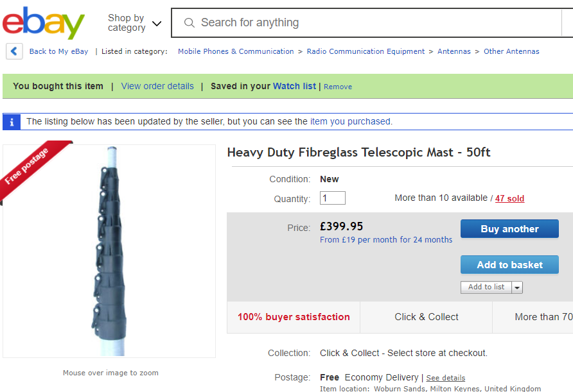The width and height of the screenshot is (573, 392).
Task: Click the eBay logo
Action: pos(44,23)
